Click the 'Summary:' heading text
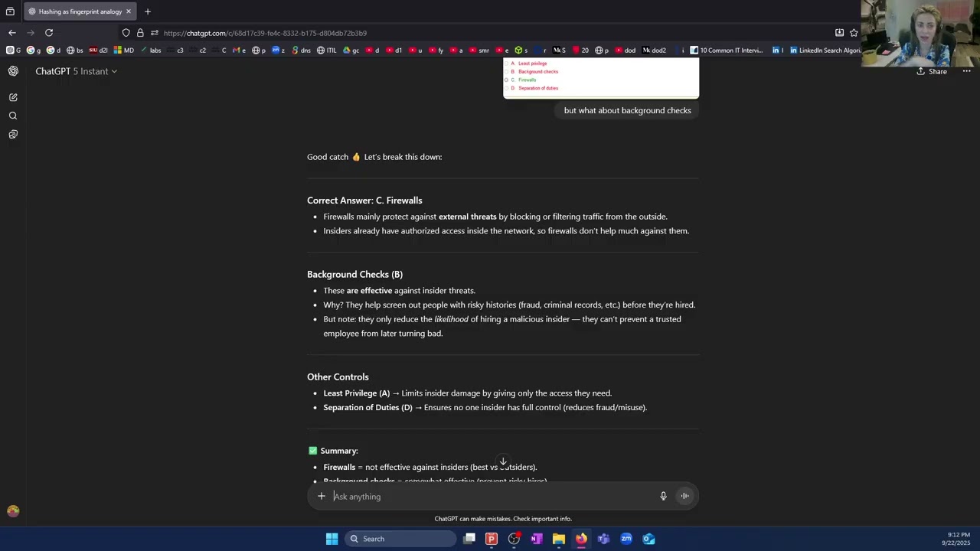 (339, 451)
